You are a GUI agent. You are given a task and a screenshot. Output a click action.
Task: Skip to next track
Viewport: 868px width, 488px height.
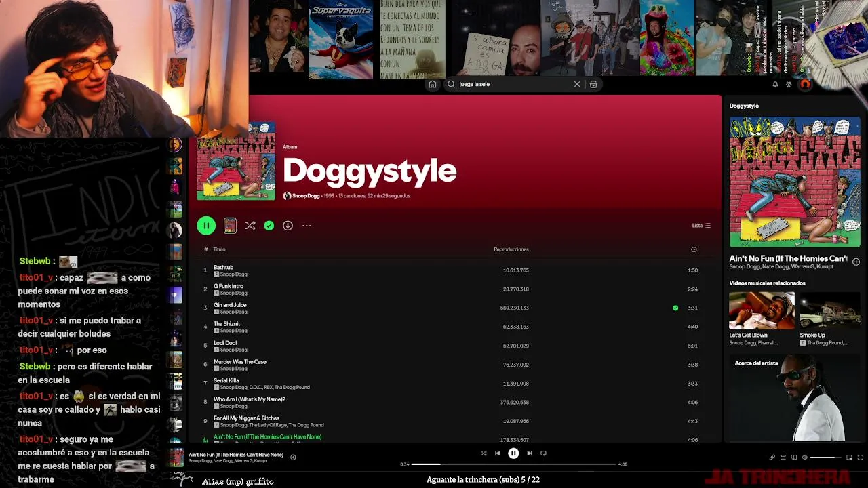click(530, 453)
